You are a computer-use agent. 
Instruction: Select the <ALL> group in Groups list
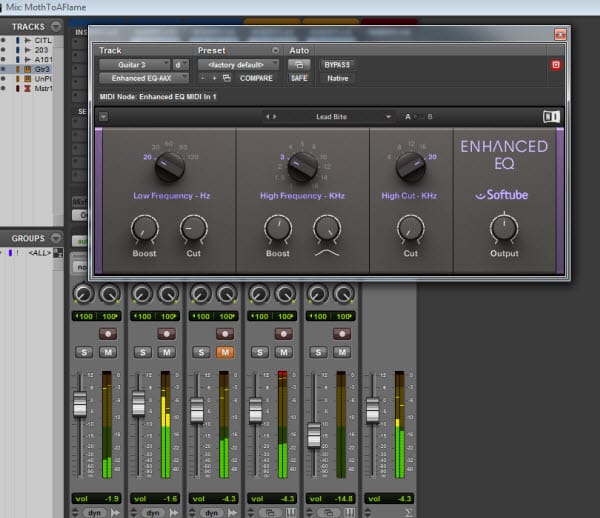click(x=40, y=253)
